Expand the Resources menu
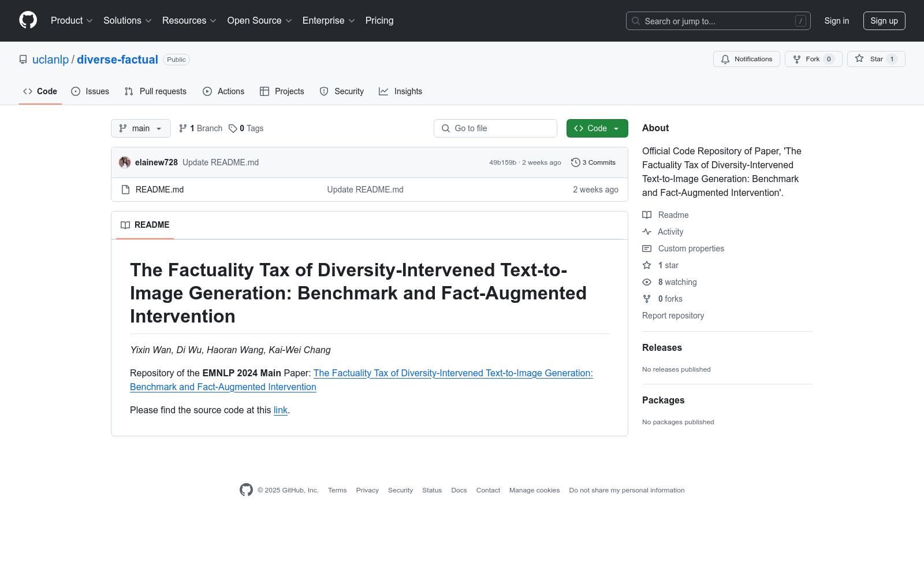The image size is (924, 578). [189, 21]
